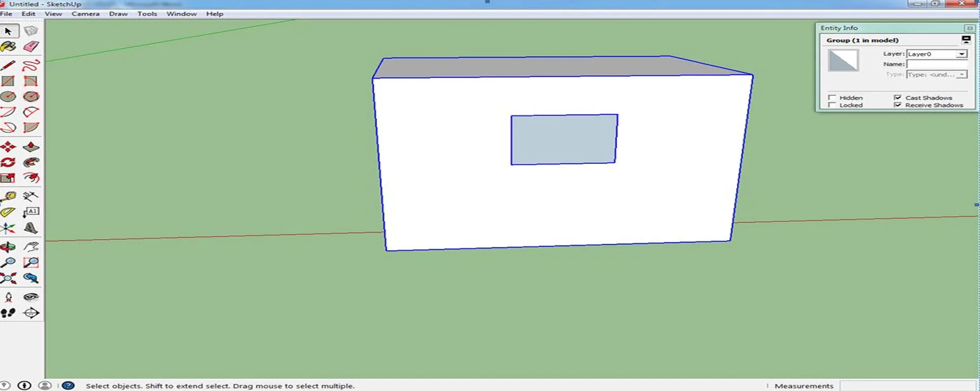
Task: Select the 3 Point Arc tool
Action: tap(9, 127)
